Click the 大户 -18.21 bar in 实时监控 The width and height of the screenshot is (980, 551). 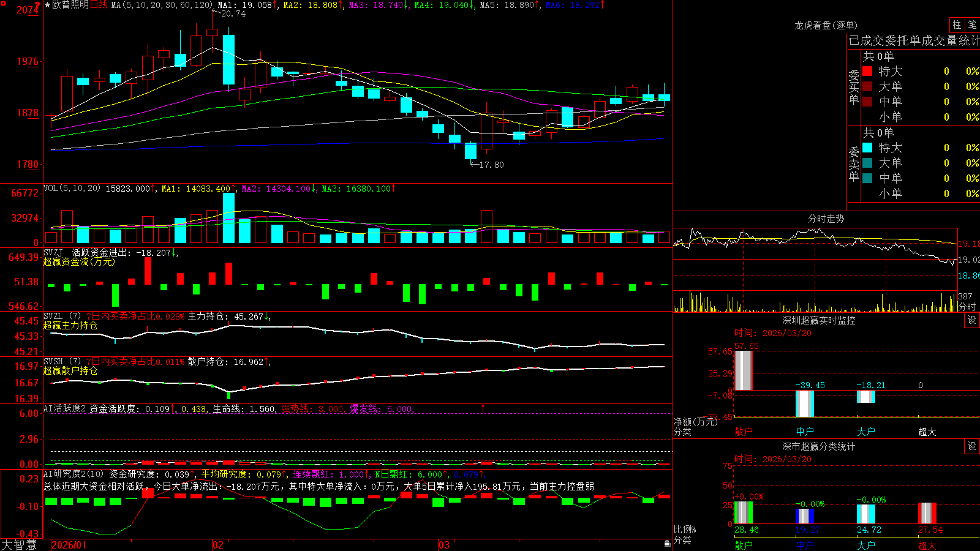coord(866,397)
